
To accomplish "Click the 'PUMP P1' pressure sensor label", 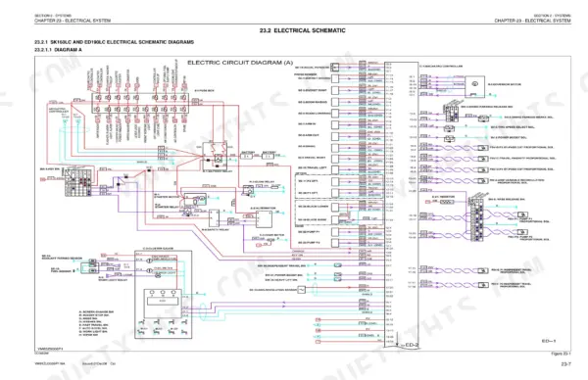I will tap(310, 232).
